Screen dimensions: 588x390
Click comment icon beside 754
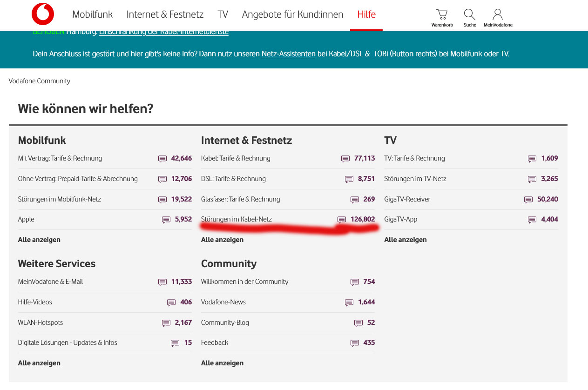pyautogui.click(x=355, y=282)
